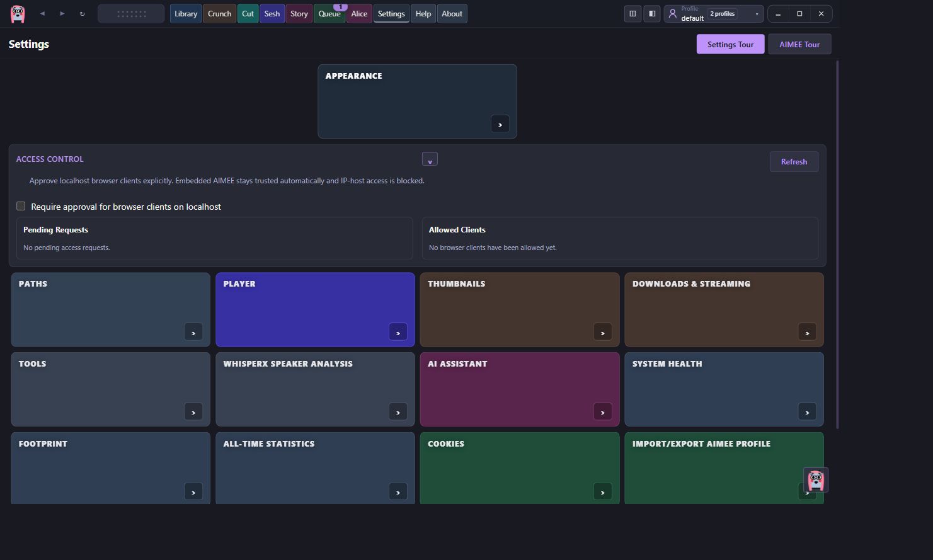Click the THUMBNAILS card title

pyautogui.click(x=456, y=283)
